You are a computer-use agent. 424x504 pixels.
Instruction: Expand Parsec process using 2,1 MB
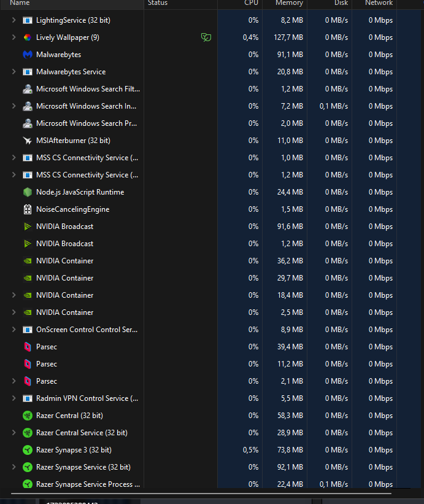pos(14,382)
